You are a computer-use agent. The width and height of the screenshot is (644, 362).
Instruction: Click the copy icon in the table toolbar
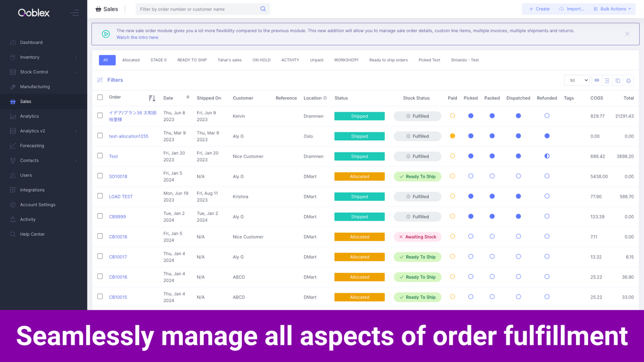(618, 80)
